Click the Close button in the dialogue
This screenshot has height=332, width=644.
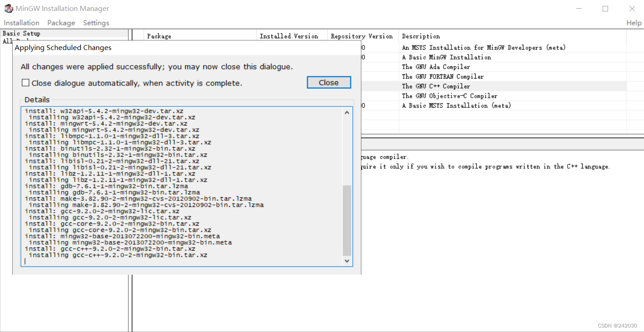(x=329, y=82)
